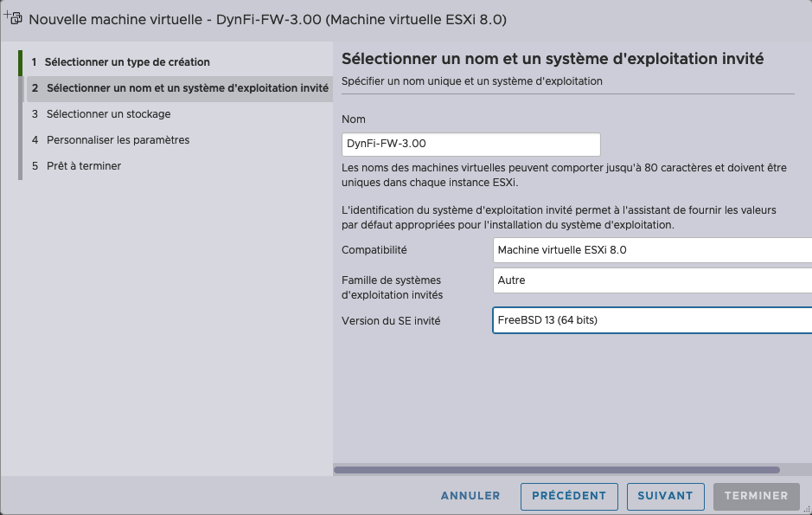This screenshot has height=515, width=812.
Task: Click the greyed TERMINER button
Action: click(756, 496)
